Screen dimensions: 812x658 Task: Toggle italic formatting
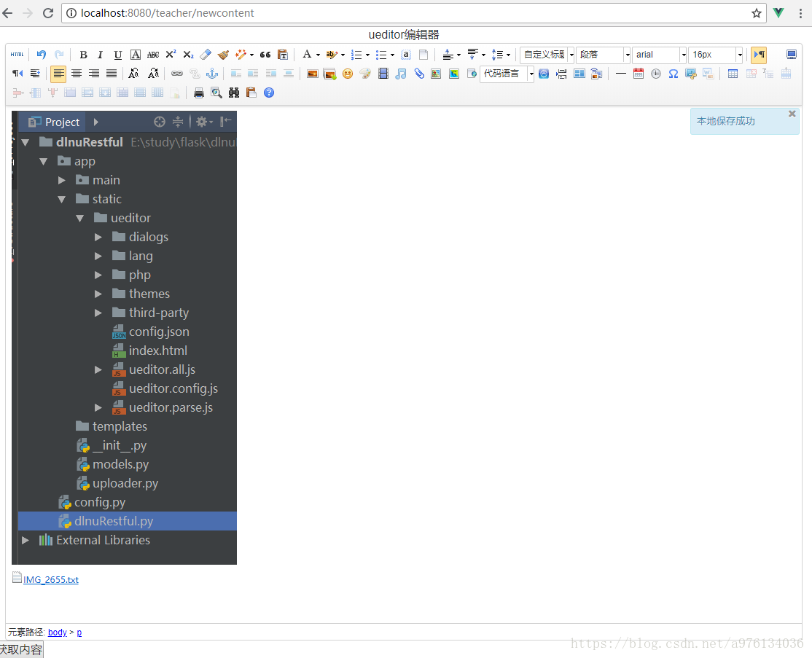point(101,55)
